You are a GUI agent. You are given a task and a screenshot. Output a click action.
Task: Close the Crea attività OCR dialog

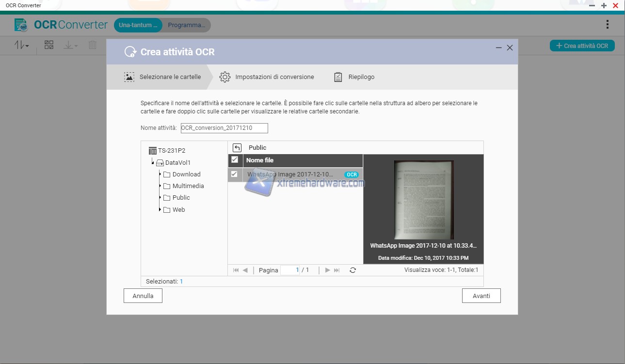[510, 47]
